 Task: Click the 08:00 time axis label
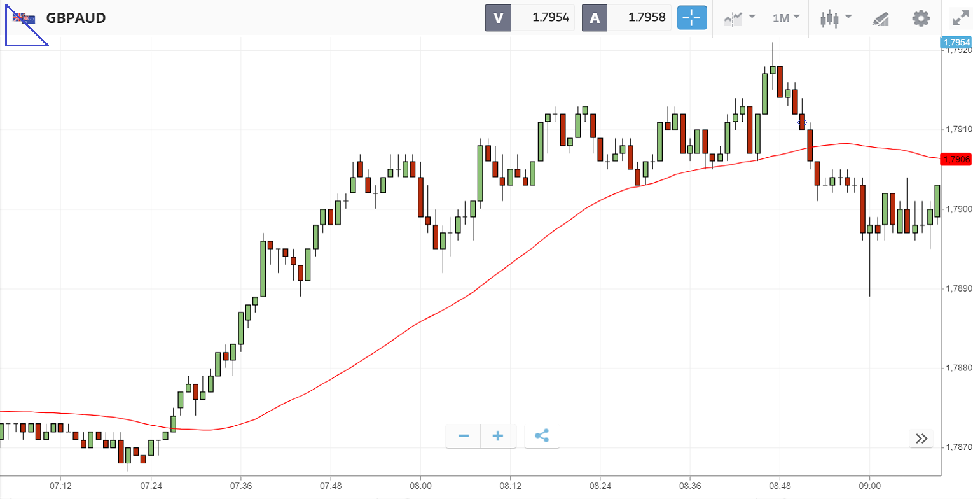point(421,485)
